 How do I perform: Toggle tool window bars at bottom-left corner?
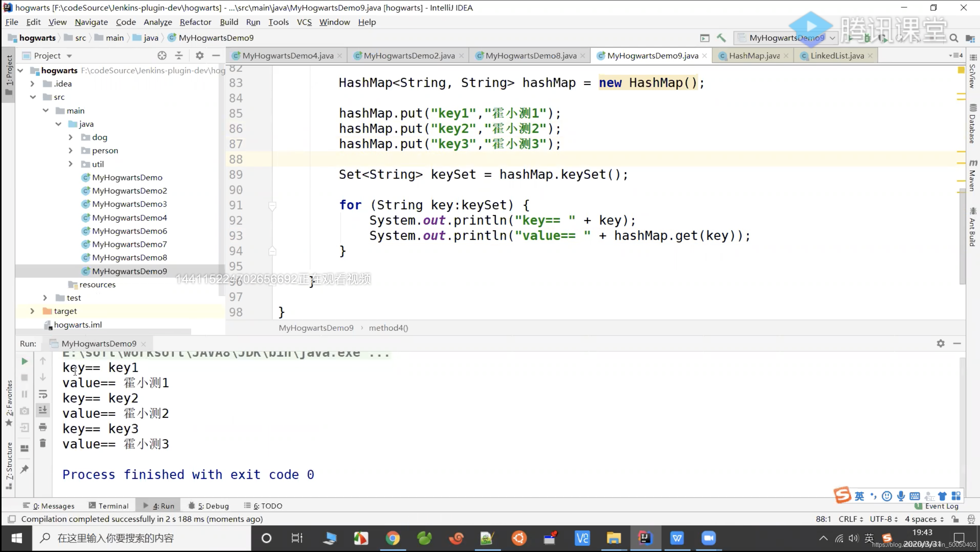pos(12,519)
